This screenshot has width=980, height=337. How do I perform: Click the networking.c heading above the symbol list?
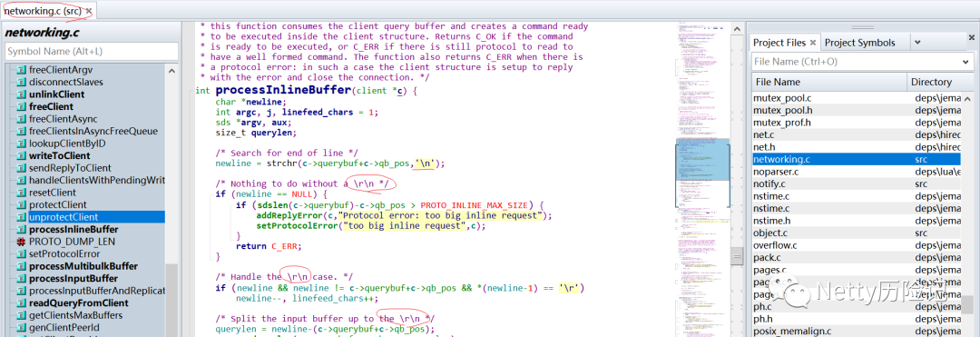43,33
